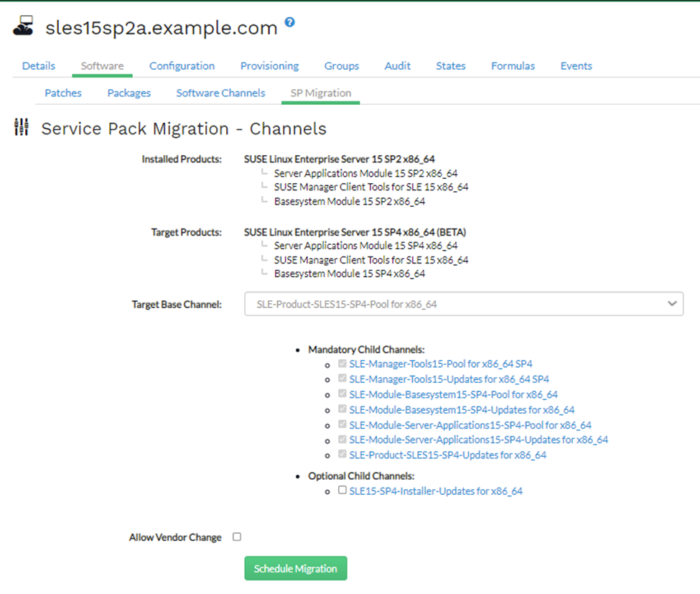Enable the Allow Vendor Change checkbox
700x594 pixels.
[x=237, y=537]
